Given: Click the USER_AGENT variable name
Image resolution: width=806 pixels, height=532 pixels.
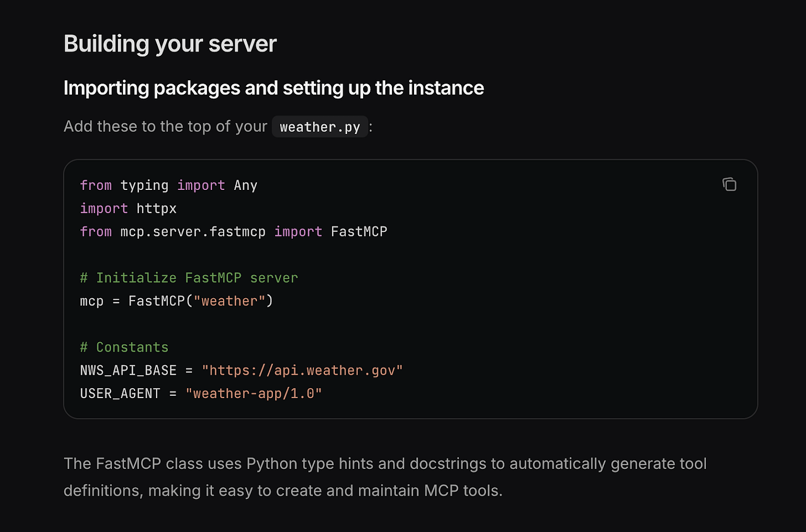Looking at the screenshot, I should (x=120, y=394).
